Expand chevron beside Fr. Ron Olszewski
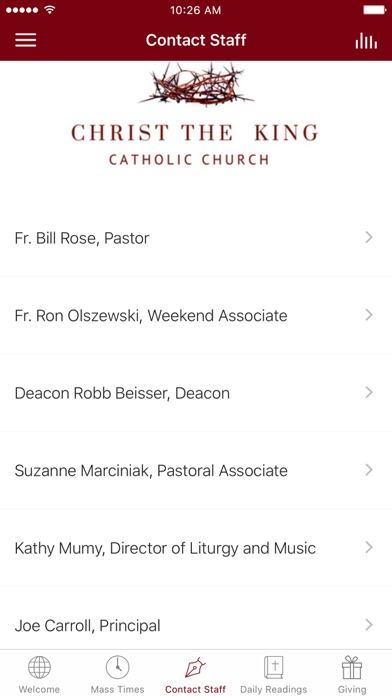 (369, 315)
